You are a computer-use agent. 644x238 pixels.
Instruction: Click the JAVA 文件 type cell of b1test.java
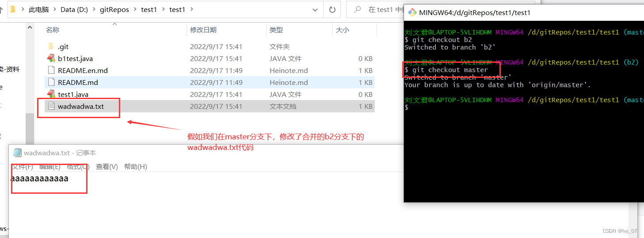tap(286, 58)
